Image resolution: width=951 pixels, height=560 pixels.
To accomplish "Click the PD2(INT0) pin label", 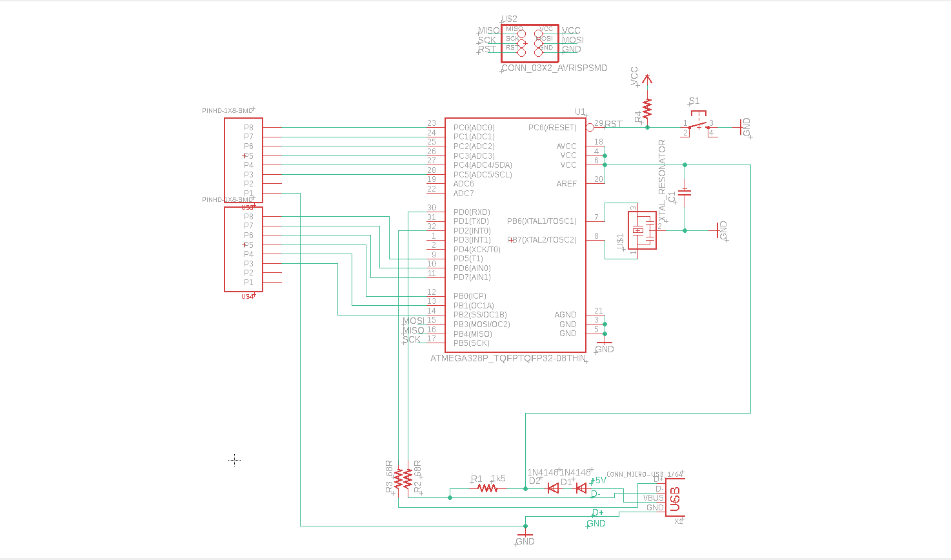I will tap(472, 231).
